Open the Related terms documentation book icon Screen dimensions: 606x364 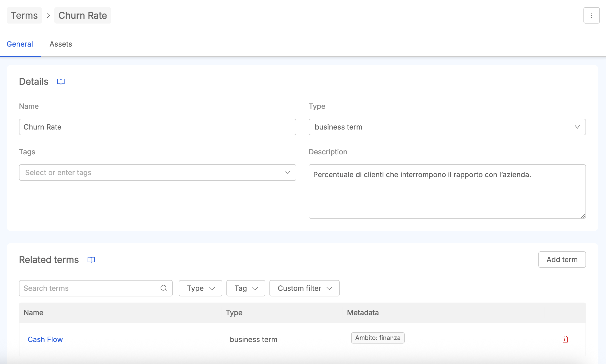(91, 260)
